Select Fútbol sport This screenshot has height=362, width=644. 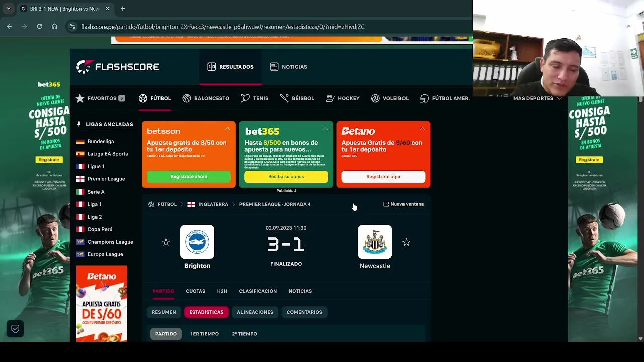[155, 98]
